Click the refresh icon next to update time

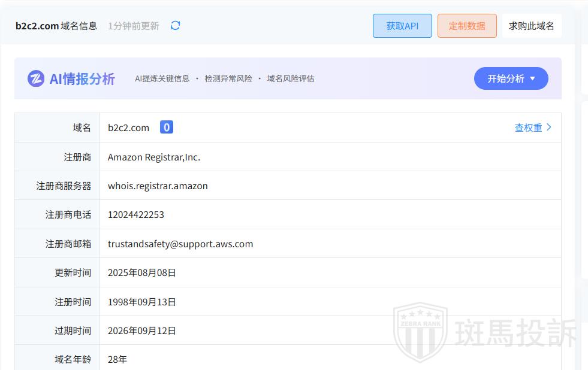(175, 26)
